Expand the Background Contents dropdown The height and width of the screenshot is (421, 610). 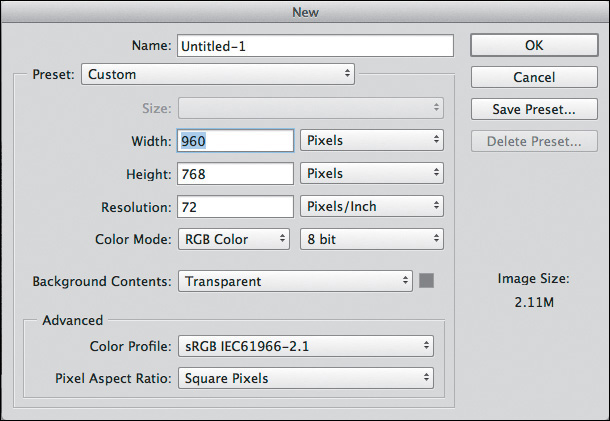click(x=295, y=282)
